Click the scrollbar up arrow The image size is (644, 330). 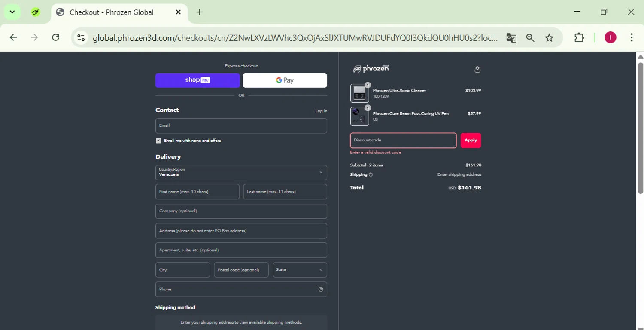pyautogui.click(x=641, y=57)
